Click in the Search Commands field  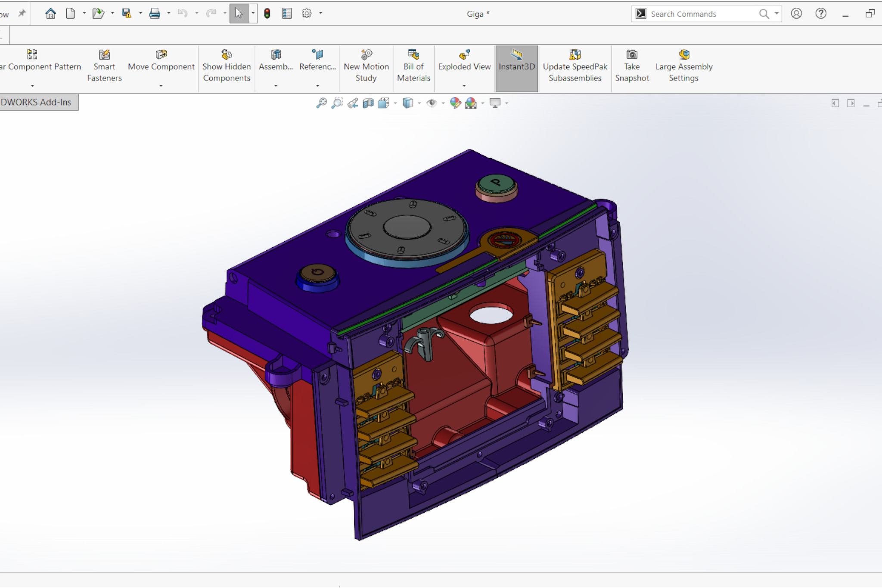point(702,14)
